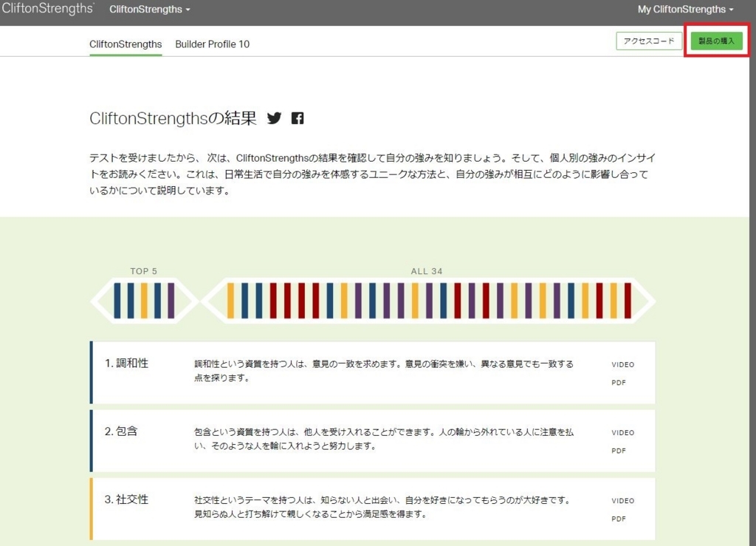
Task: Open PDF link for 社交性
Action: coord(619,519)
